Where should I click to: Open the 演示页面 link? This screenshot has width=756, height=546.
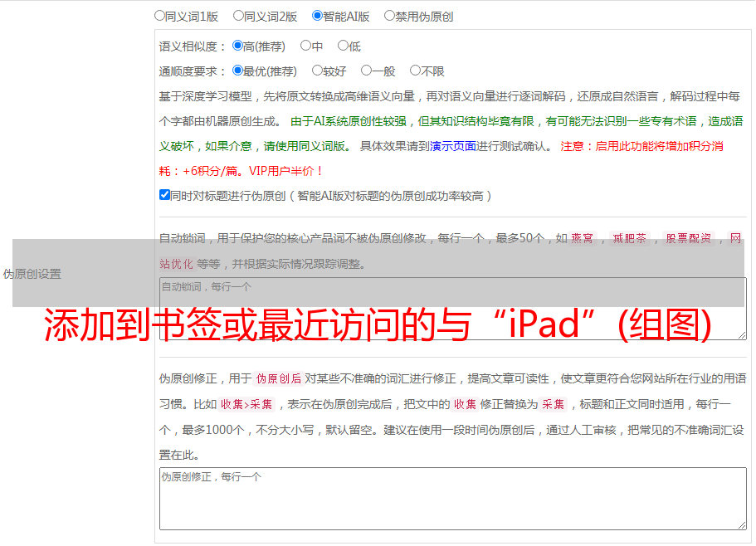point(453,146)
